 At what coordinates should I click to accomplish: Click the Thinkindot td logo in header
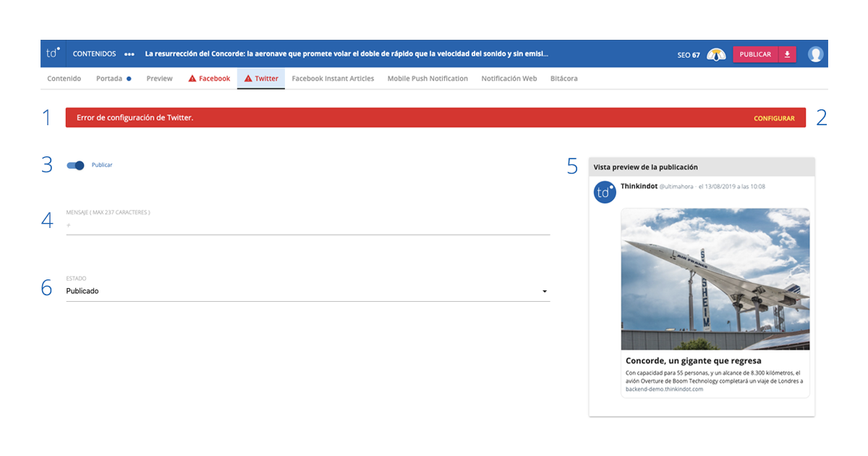tap(53, 54)
